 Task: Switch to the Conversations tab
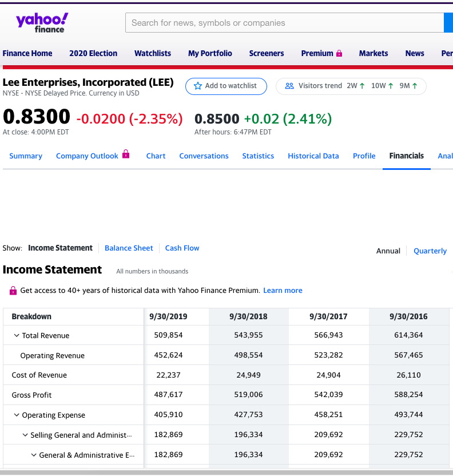[204, 156]
